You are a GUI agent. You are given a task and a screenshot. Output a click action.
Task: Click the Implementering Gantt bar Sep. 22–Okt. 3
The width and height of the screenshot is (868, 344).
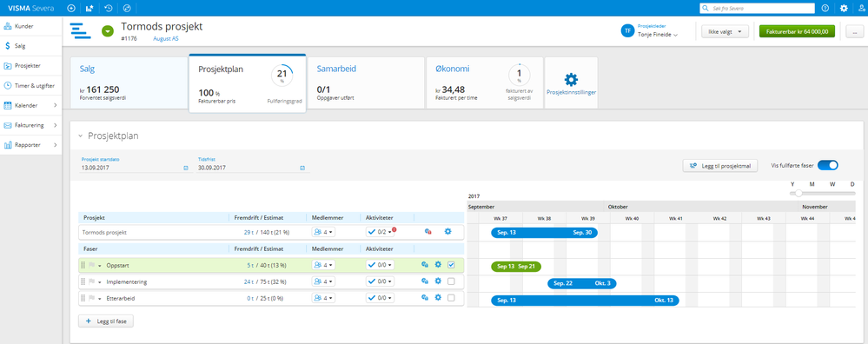(x=582, y=284)
